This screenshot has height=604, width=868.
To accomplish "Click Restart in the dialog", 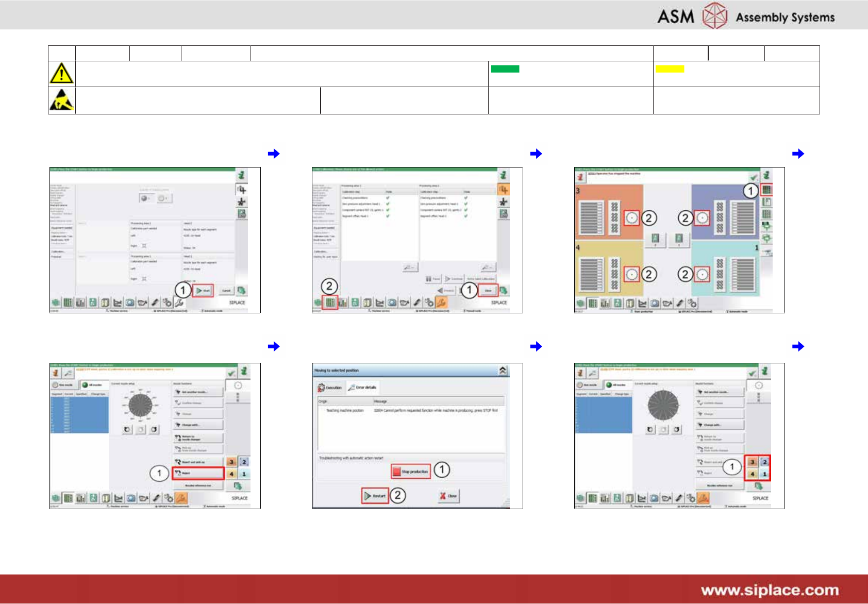I will pyautogui.click(x=375, y=496).
